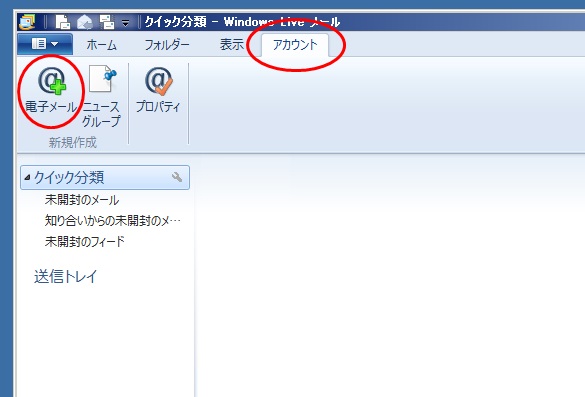Select the クイック分類 header label
This screenshot has height=397, width=585.
coord(69,178)
